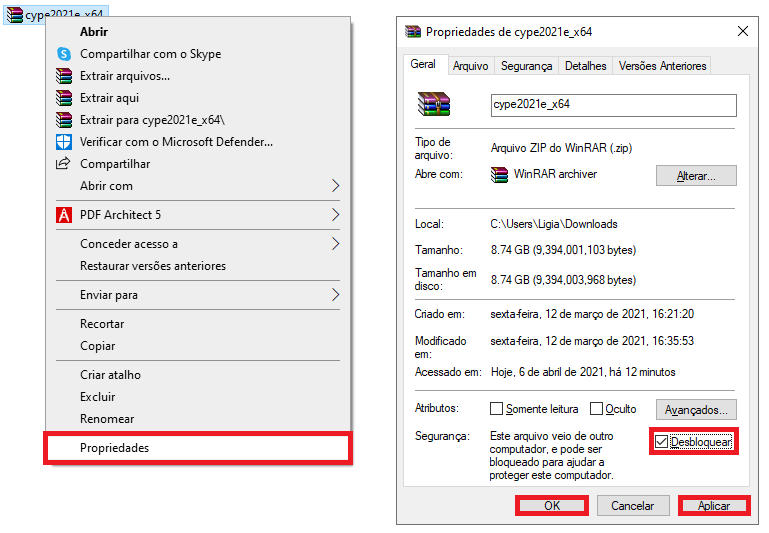Choose Compartilhar com o Skype
The width and height of the screenshot is (769, 533).
198,54
